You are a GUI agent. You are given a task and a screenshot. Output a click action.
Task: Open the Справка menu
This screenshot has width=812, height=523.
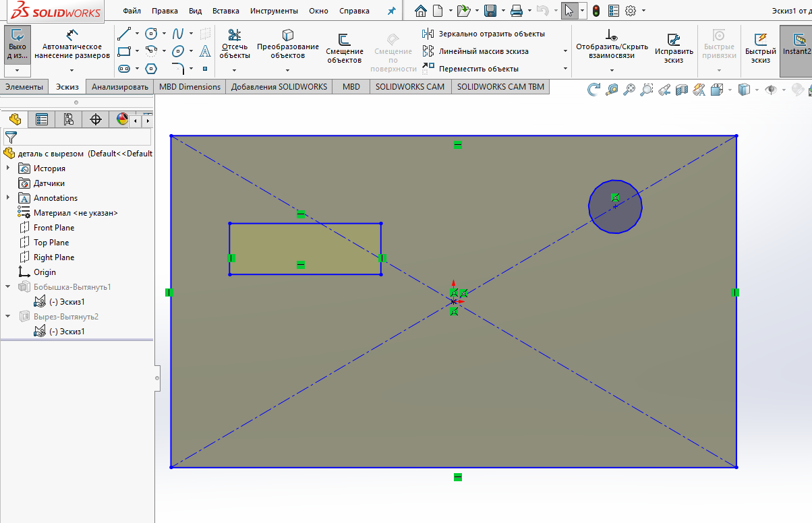(354, 11)
